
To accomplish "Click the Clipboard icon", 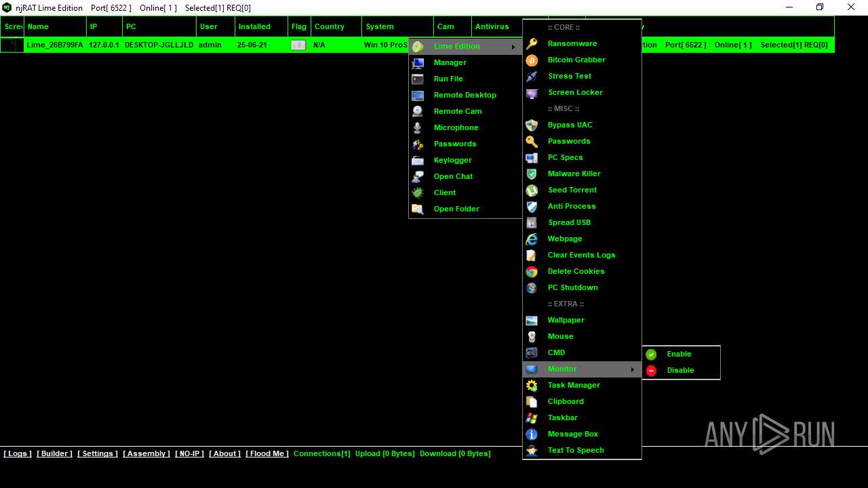I will pyautogui.click(x=532, y=401).
